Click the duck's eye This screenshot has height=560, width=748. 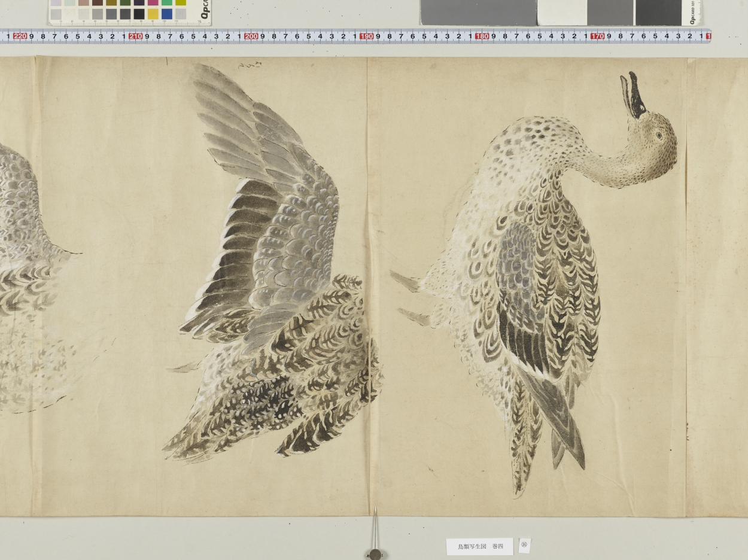pyautogui.click(x=659, y=136)
